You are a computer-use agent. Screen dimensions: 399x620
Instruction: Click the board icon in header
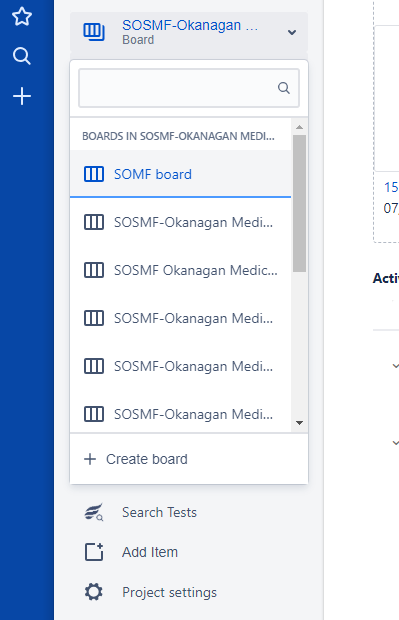(94, 32)
